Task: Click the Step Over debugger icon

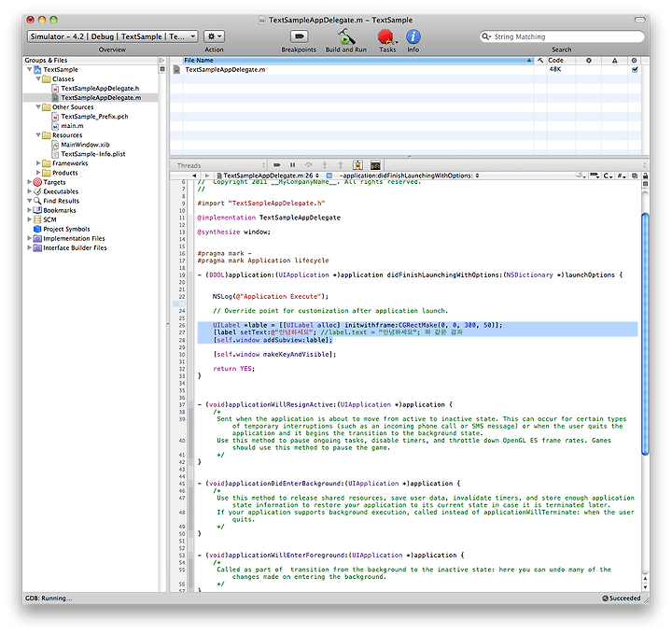Action: coord(309,165)
